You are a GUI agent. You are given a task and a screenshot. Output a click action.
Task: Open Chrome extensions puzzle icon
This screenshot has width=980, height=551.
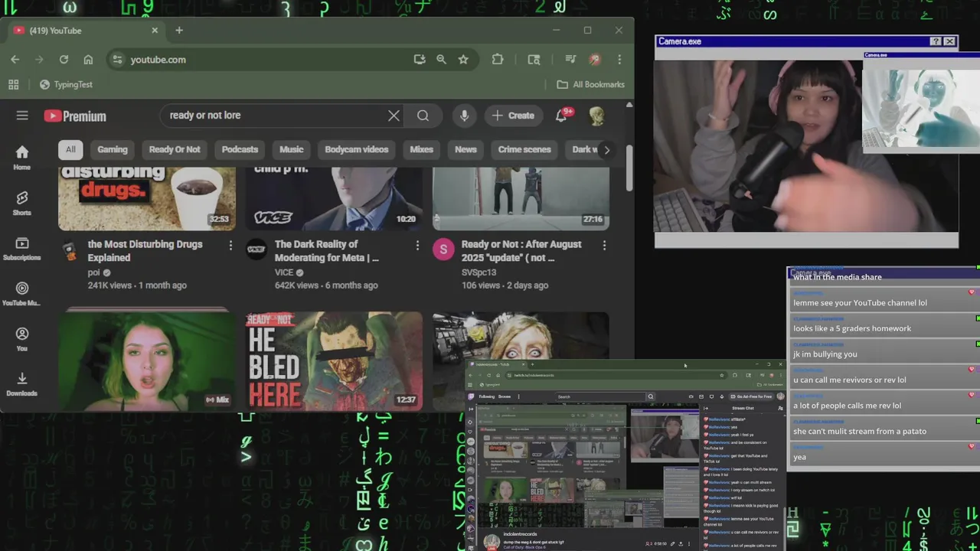498,60
